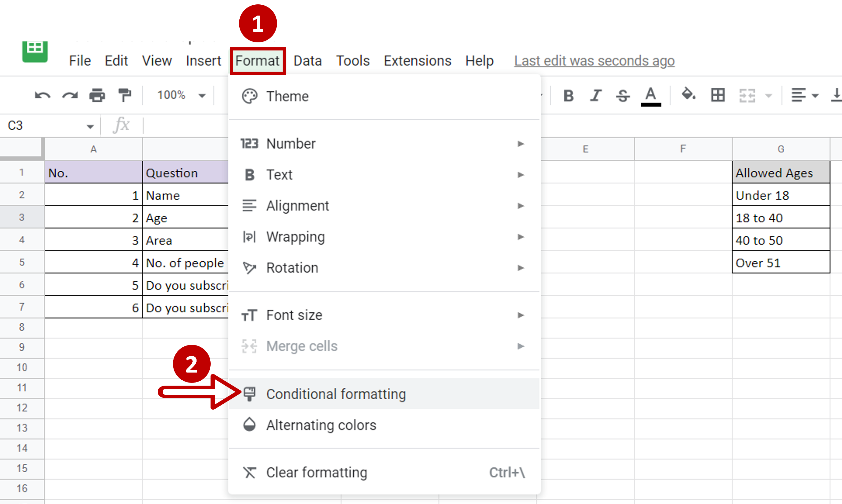Click the Last edit was seconds ago link
Viewport: 842px width, 504px height.
tap(594, 60)
